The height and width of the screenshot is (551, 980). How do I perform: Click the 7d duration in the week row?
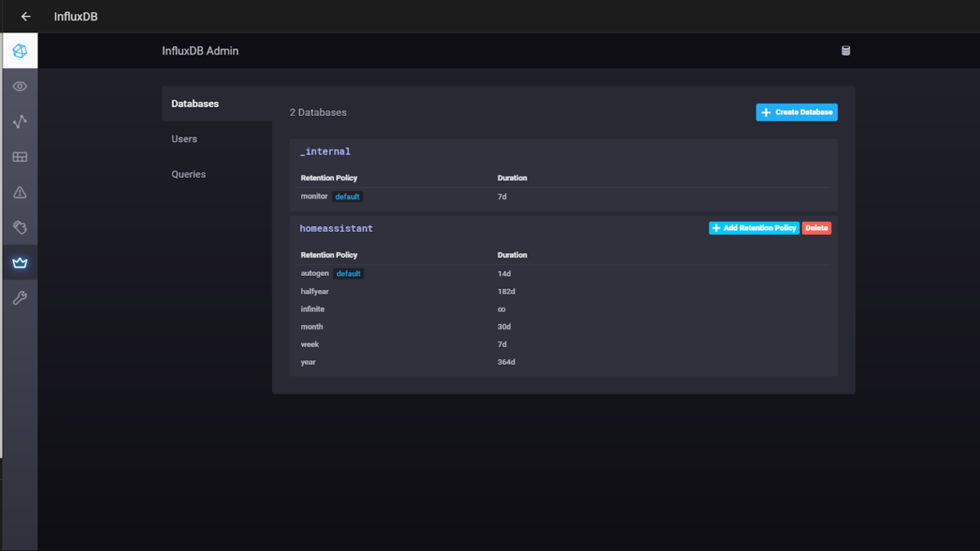point(502,344)
